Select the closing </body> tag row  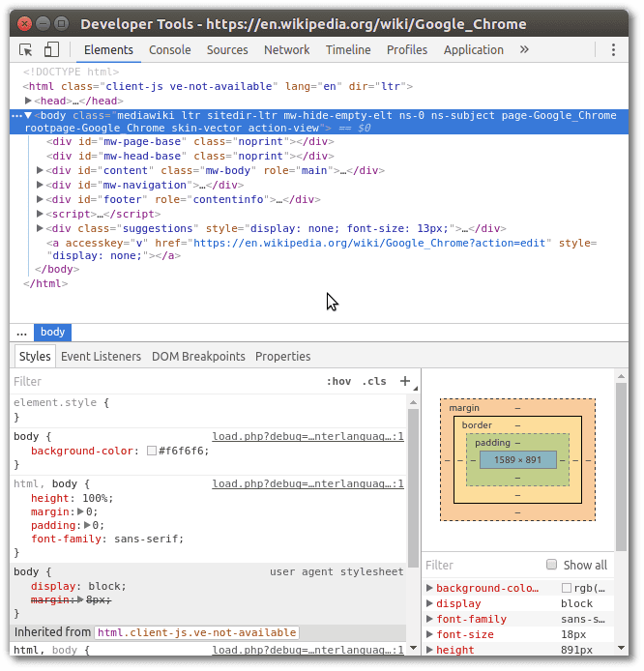click(57, 269)
